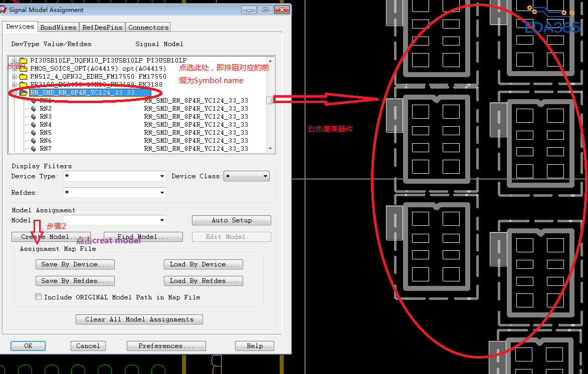This screenshot has height=374, width=588.
Task: Enable Include ORIGINAL Model Path checkbox
Action: pos(39,297)
